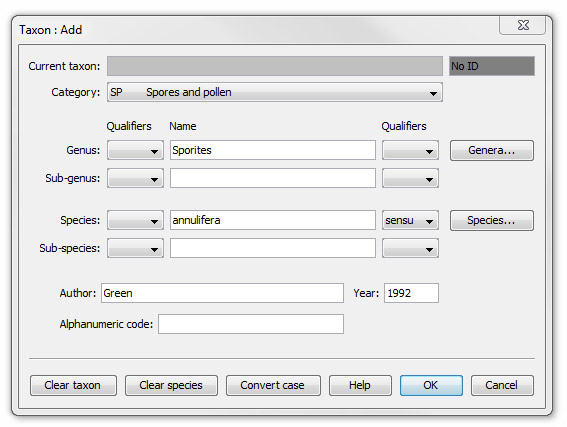Confirm the dialog with OK
This screenshot has height=427, width=567.
(x=431, y=385)
